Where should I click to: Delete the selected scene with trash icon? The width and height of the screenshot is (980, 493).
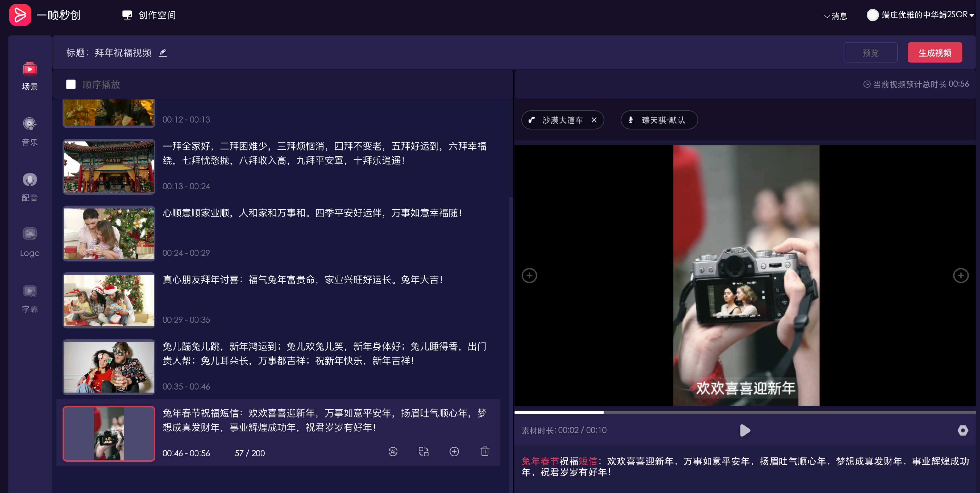pos(485,452)
